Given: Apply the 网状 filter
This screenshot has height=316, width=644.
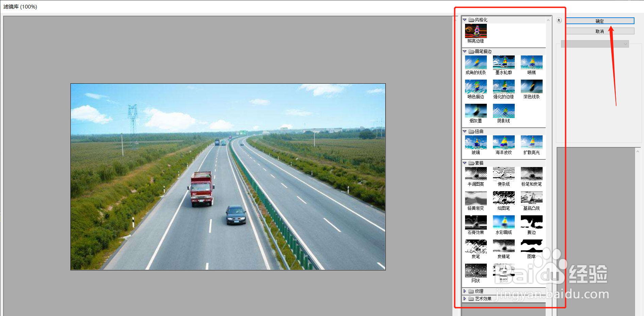Looking at the screenshot, I should [x=476, y=271].
